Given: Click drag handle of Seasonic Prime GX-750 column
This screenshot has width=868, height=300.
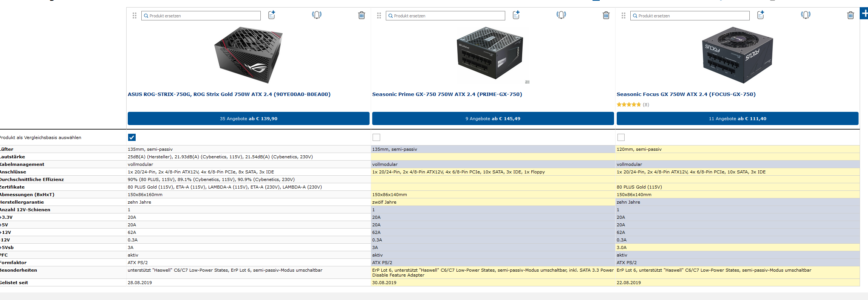Looking at the screenshot, I should click(379, 15).
